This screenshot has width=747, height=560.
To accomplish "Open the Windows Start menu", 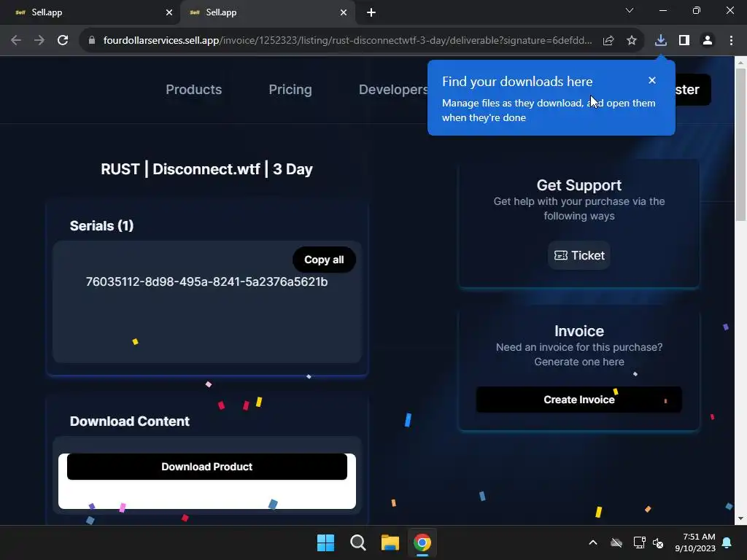I will (x=326, y=542).
